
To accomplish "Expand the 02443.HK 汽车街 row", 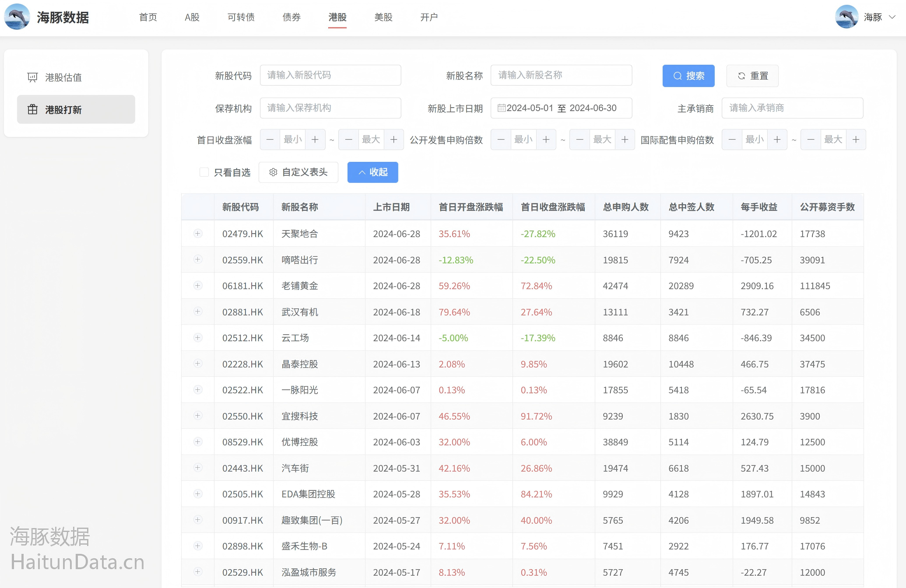I will (198, 468).
